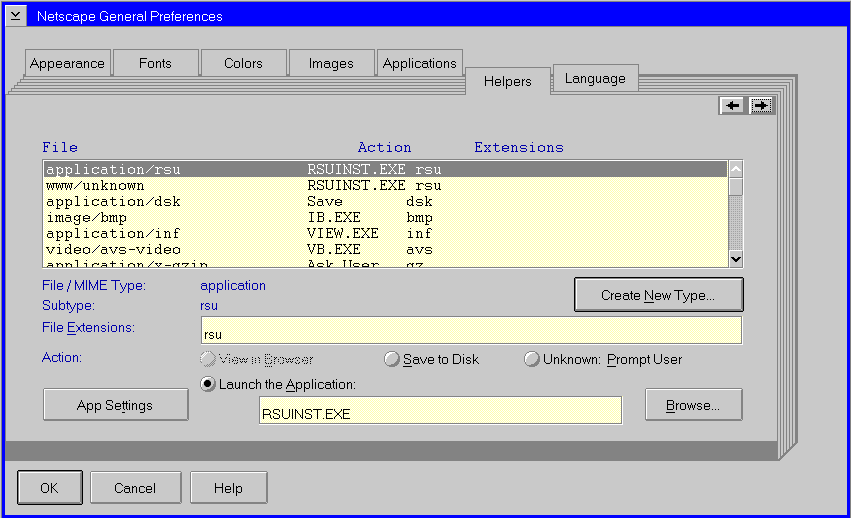Select the application/x-gzip row
Screen dimensions: 851x518
[x=385, y=263]
